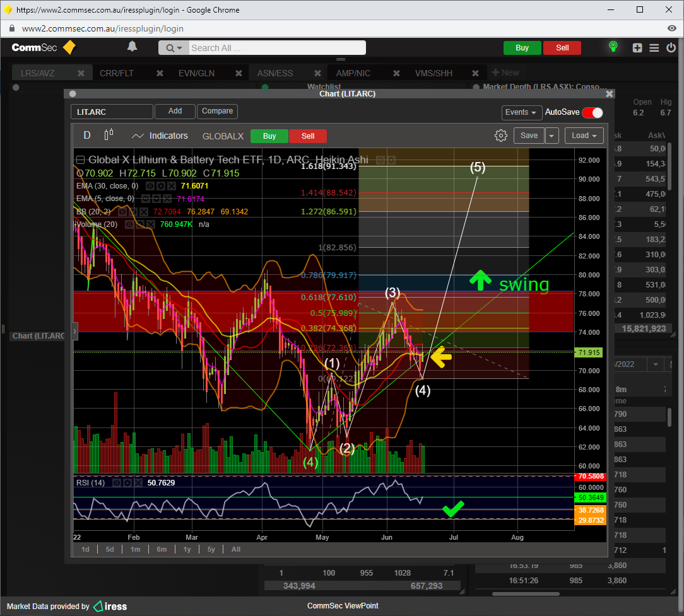684x616 pixels.
Task: Open main series settings gear beside title
Action: coord(391,160)
